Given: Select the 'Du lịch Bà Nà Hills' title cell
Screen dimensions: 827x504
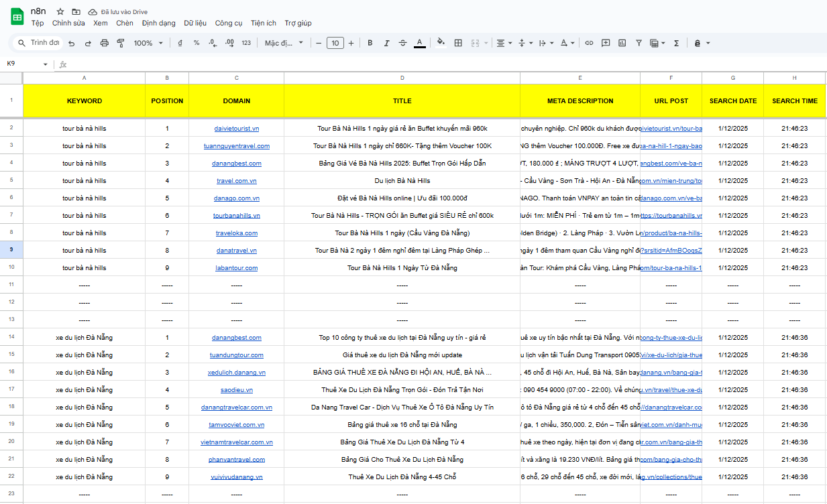Looking at the screenshot, I should pos(402,181).
